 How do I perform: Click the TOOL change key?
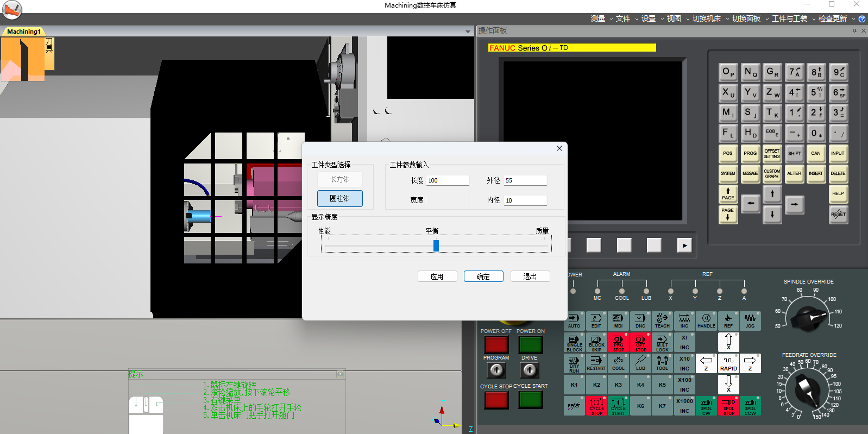pos(662,363)
